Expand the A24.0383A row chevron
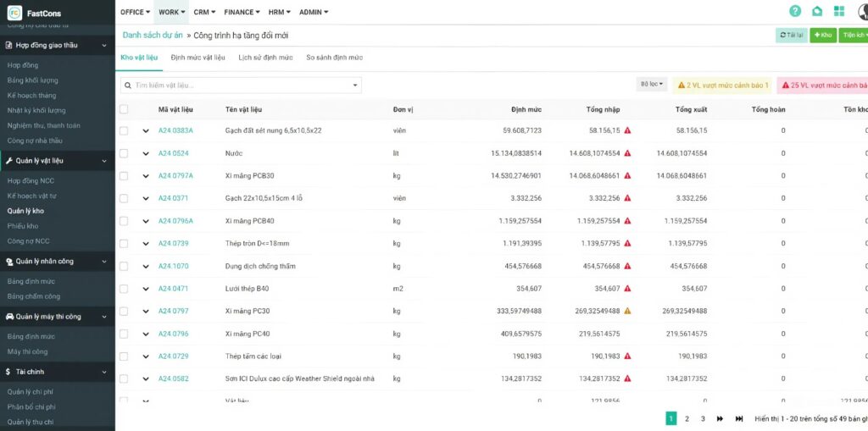868x431 pixels. (146, 131)
